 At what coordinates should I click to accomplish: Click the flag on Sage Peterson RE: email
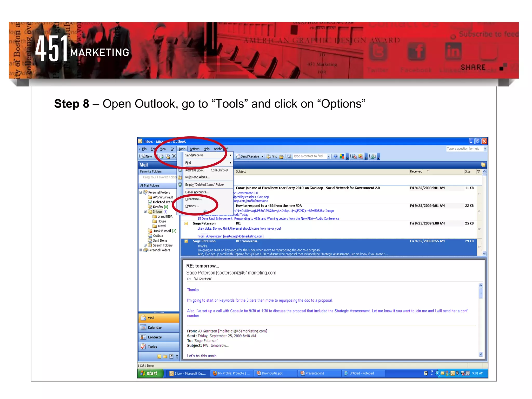click(479, 229)
